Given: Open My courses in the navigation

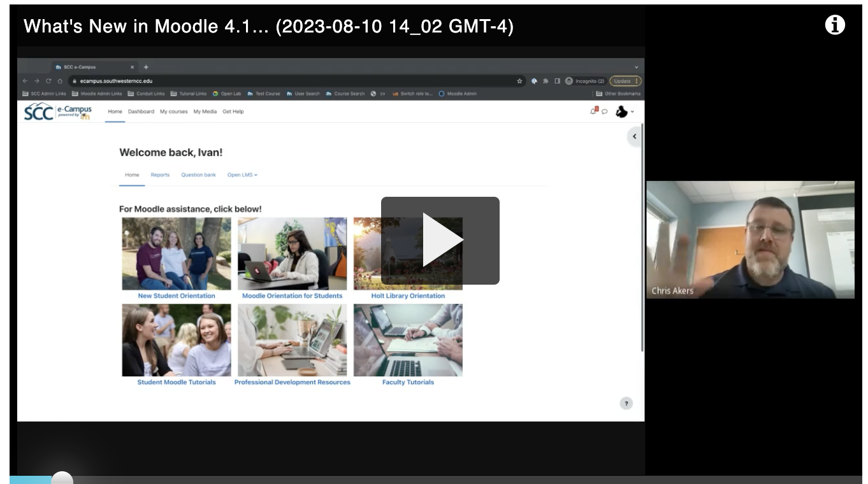Looking at the screenshot, I should (x=174, y=111).
